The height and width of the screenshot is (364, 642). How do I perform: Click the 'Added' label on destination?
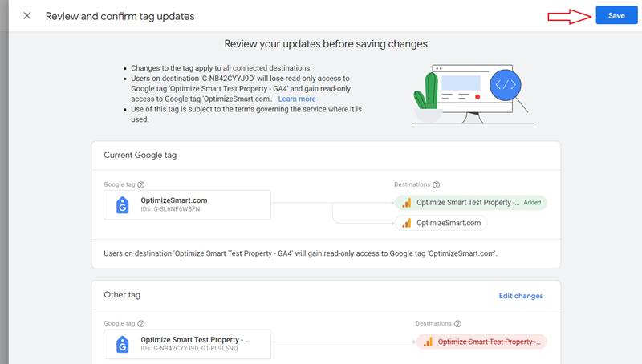(x=532, y=203)
